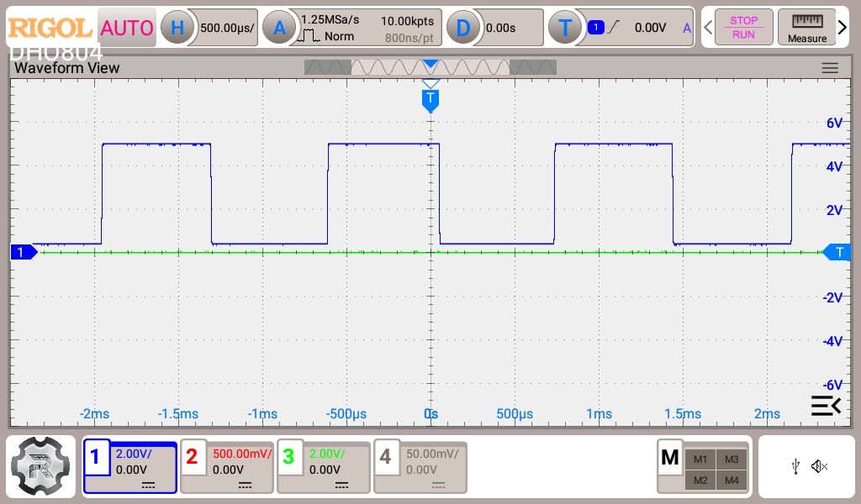861x504 pixels.
Task: Select the 0.00V trigger level value
Action: 650,28
